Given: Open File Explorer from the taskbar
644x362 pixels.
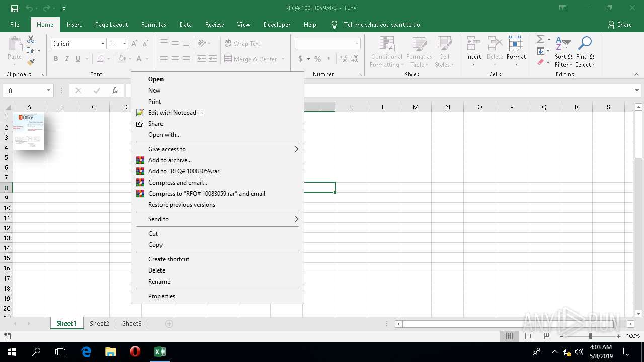Looking at the screenshot, I should coord(111,352).
